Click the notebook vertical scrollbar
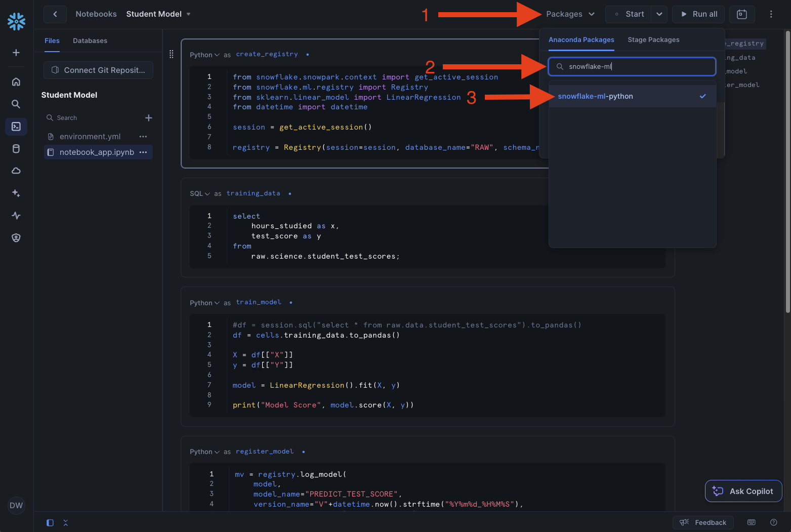The image size is (791, 532). (x=787, y=172)
